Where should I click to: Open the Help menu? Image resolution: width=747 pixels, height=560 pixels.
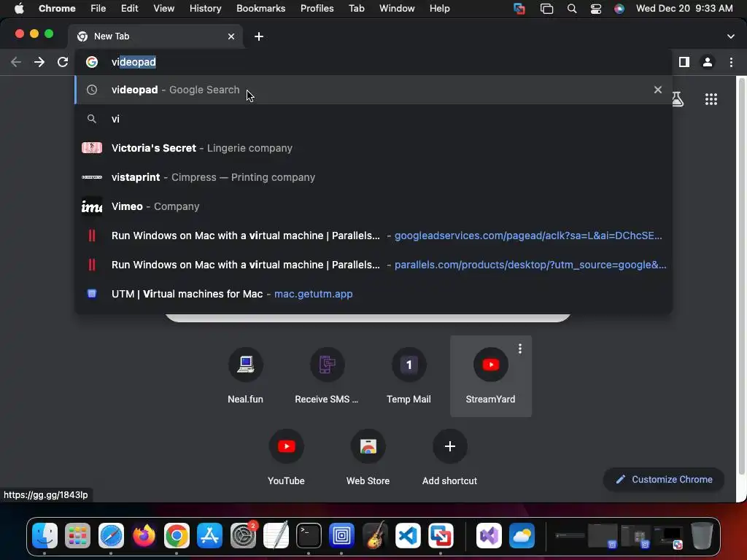[439, 8]
